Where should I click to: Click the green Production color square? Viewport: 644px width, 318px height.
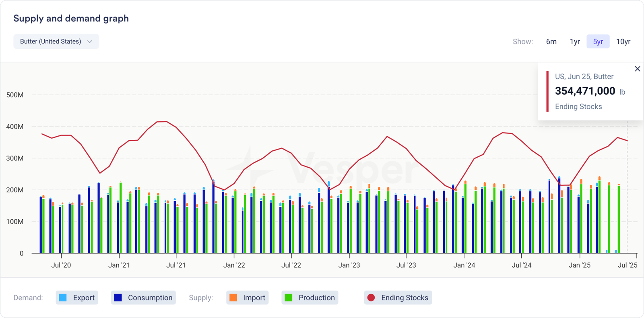click(x=288, y=298)
